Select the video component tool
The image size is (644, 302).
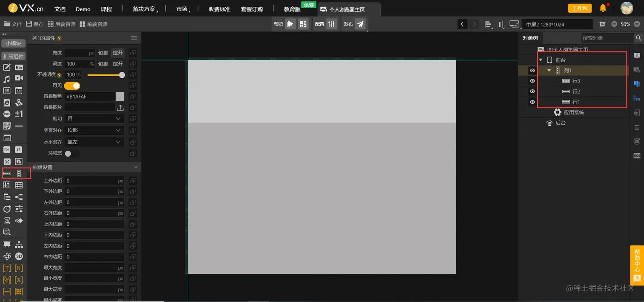[18, 79]
